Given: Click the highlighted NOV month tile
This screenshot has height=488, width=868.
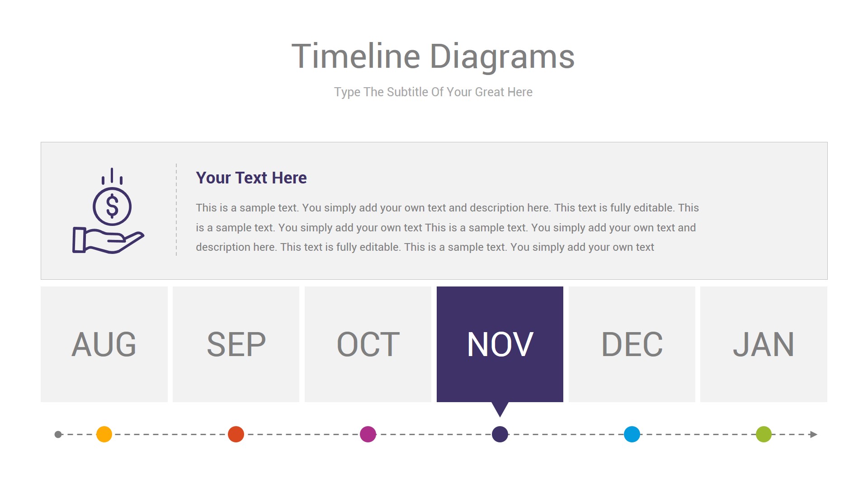Looking at the screenshot, I should coord(500,344).
